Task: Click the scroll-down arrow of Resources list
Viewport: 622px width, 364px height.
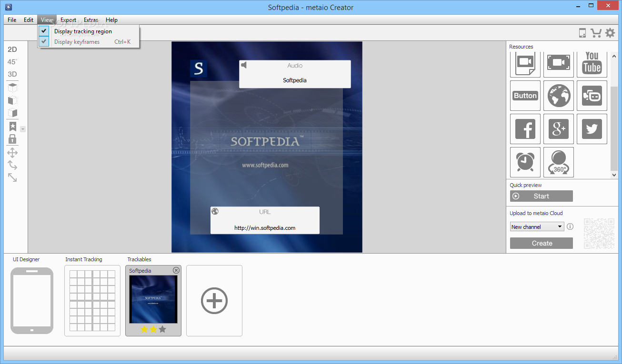Action: 614,175
